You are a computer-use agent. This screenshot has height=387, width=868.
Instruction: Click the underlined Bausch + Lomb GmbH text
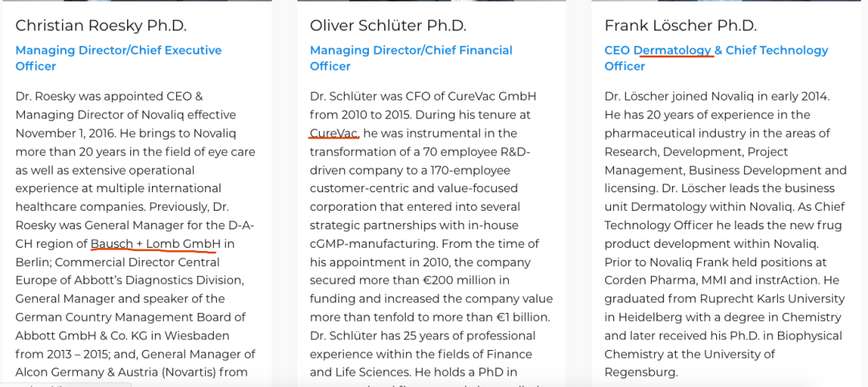tap(155, 244)
